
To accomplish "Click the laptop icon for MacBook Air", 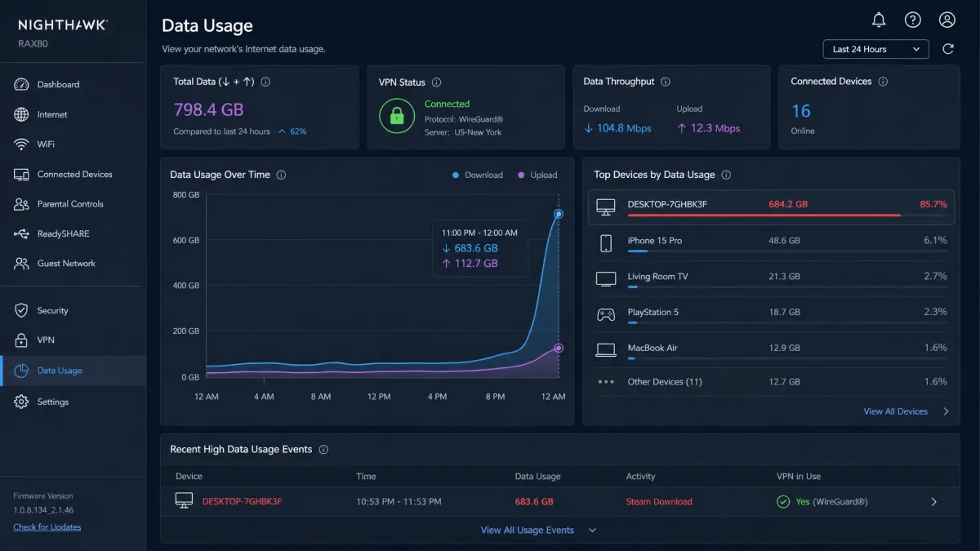I will click(x=606, y=350).
